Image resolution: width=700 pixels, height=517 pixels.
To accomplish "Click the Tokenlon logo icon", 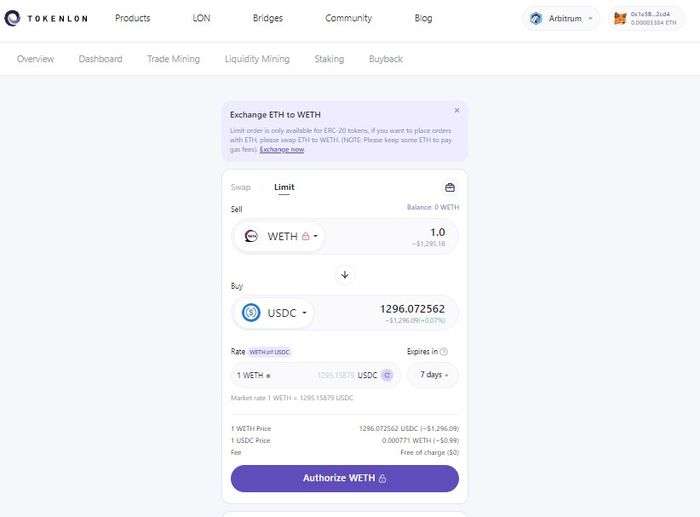I will pos(12,18).
